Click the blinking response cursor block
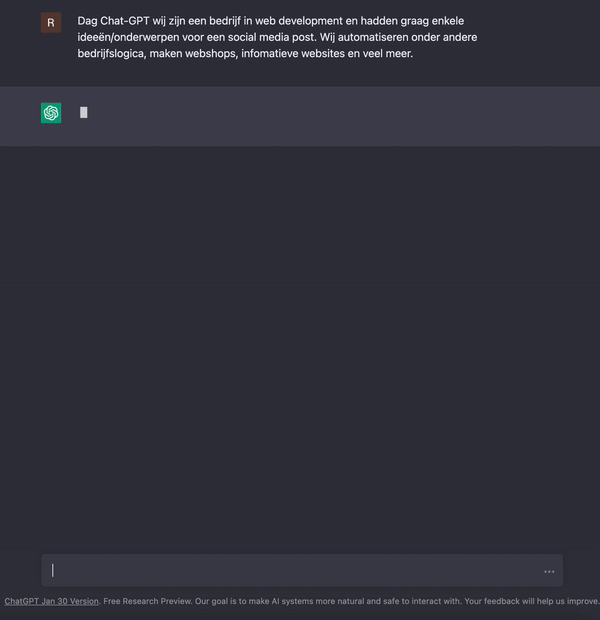Image resolution: width=600 pixels, height=620 pixels. coord(83,113)
